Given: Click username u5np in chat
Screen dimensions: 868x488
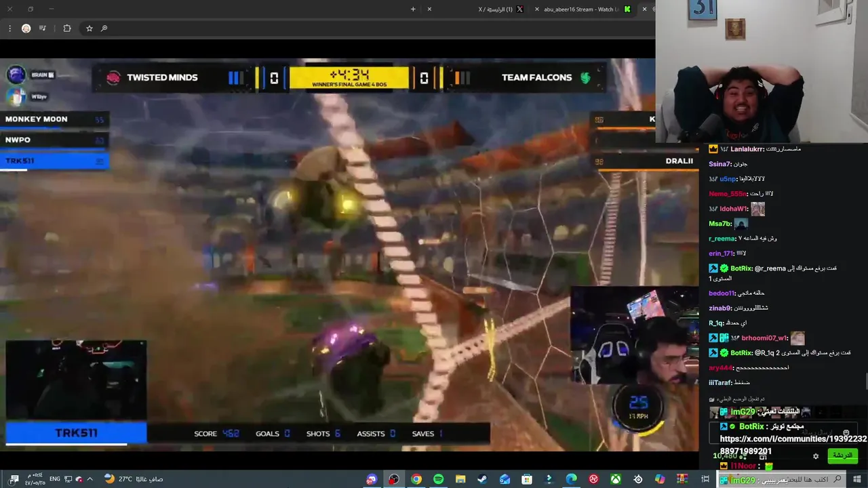Looking at the screenshot, I should click(728, 179).
